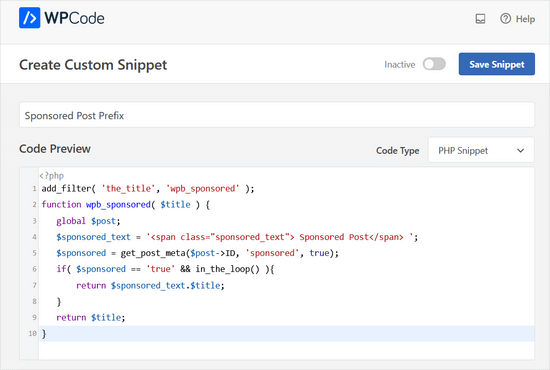Click the Create Custom Snippet heading
Viewport: 550px width, 370px height.
[x=93, y=65]
